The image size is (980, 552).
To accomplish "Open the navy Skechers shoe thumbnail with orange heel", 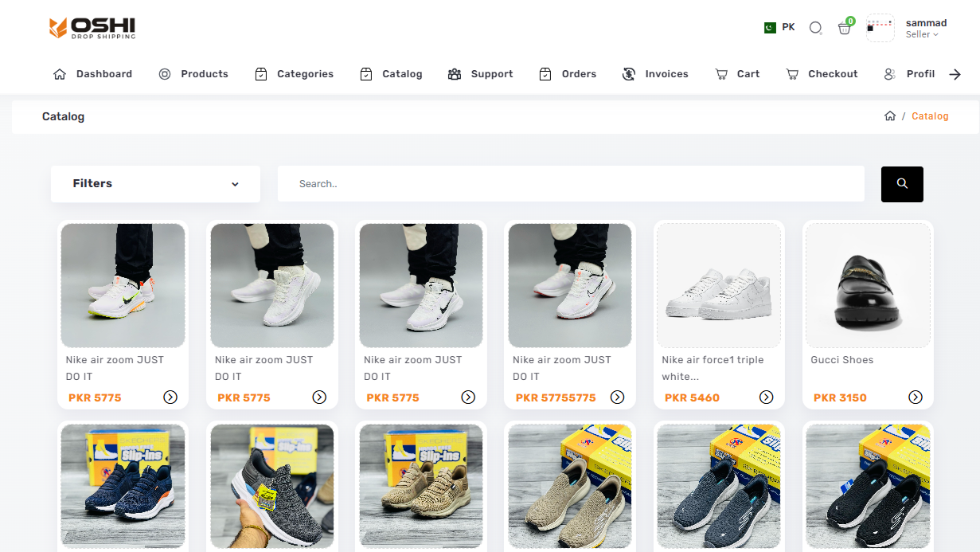I will click(x=123, y=486).
